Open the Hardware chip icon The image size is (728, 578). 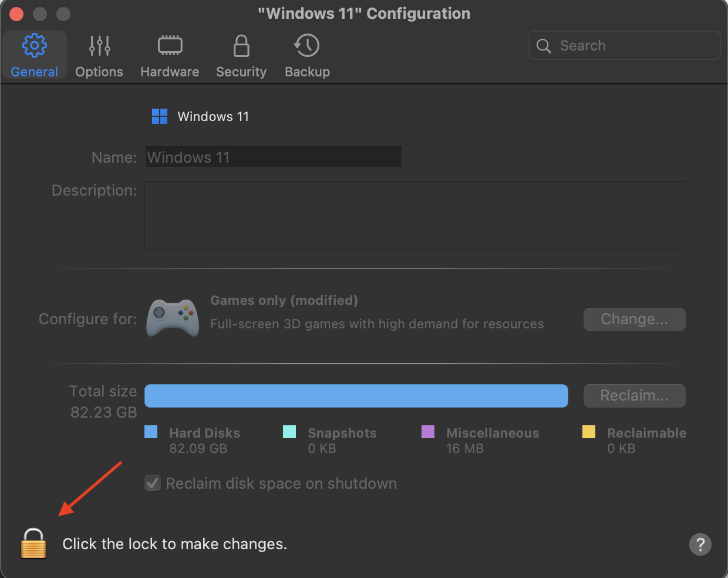point(170,46)
